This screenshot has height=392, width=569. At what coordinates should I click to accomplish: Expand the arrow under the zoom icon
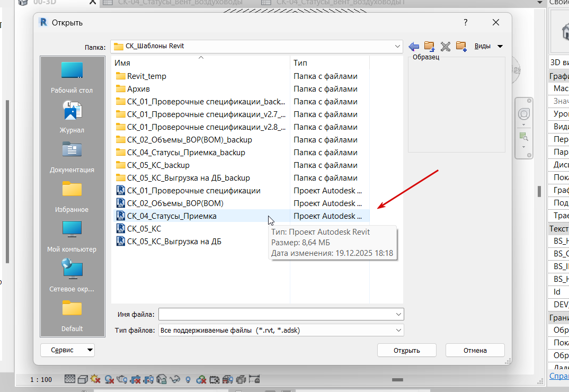click(x=523, y=147)
